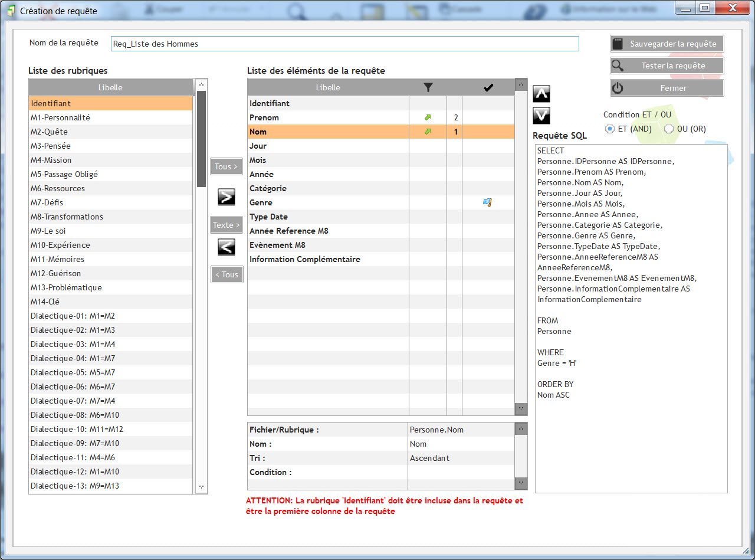Viewport: 755px width, 560px height.
Task: Click Sauvegarder la requête
Action: click(x=666, y=43)
